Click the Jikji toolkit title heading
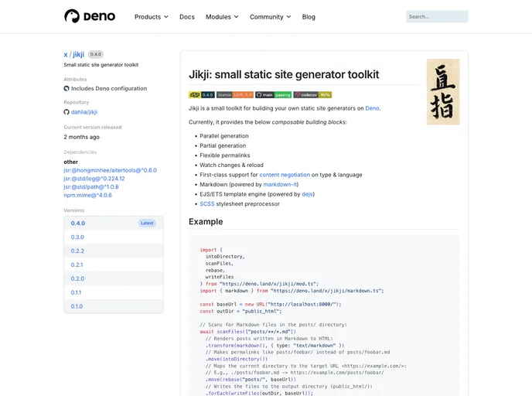The height and width of the screenshot is (396, 532). (x=284, y=74)
